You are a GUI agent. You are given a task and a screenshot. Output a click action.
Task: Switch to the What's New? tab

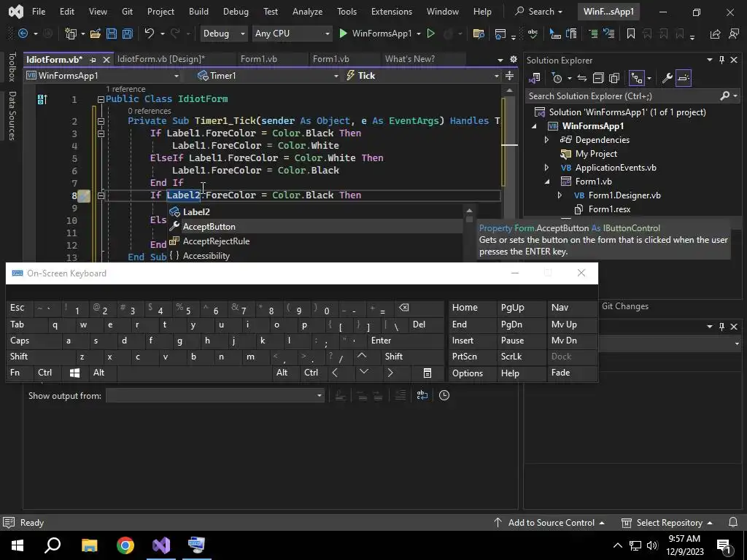(x=410, y=59)
